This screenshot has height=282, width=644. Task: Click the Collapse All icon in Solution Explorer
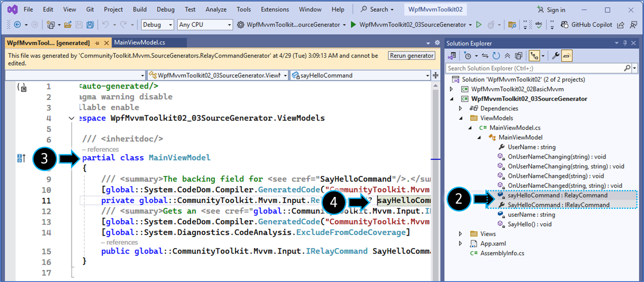coord(507,55)
